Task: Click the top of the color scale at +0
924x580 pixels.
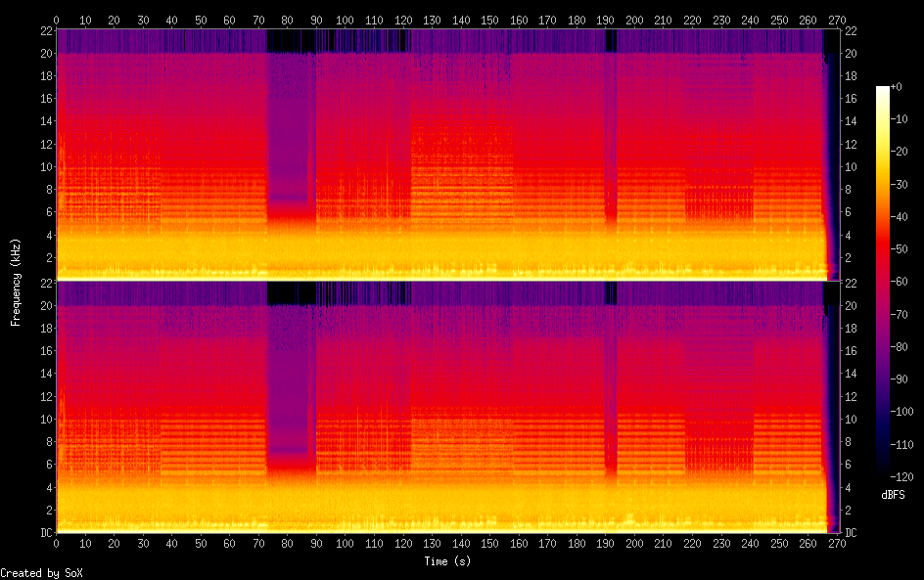Action: 884,88
